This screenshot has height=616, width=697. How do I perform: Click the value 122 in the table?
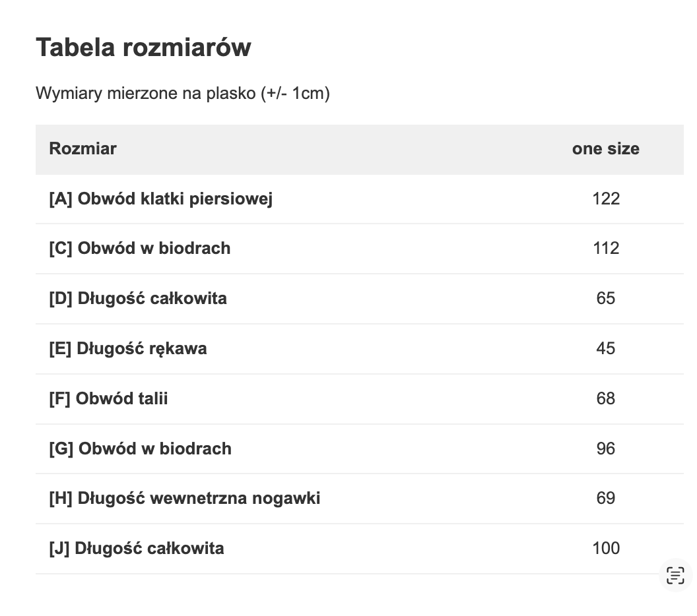(x=605, y=199)
